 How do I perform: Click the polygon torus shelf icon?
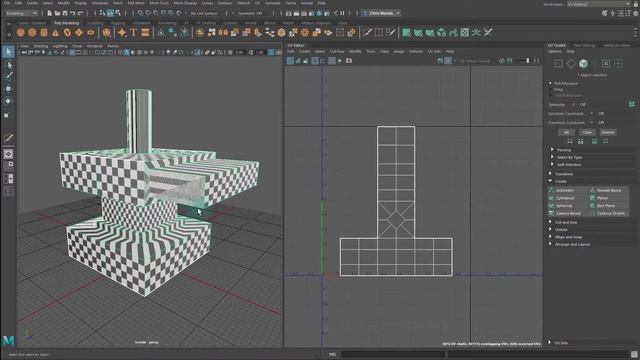67,33
